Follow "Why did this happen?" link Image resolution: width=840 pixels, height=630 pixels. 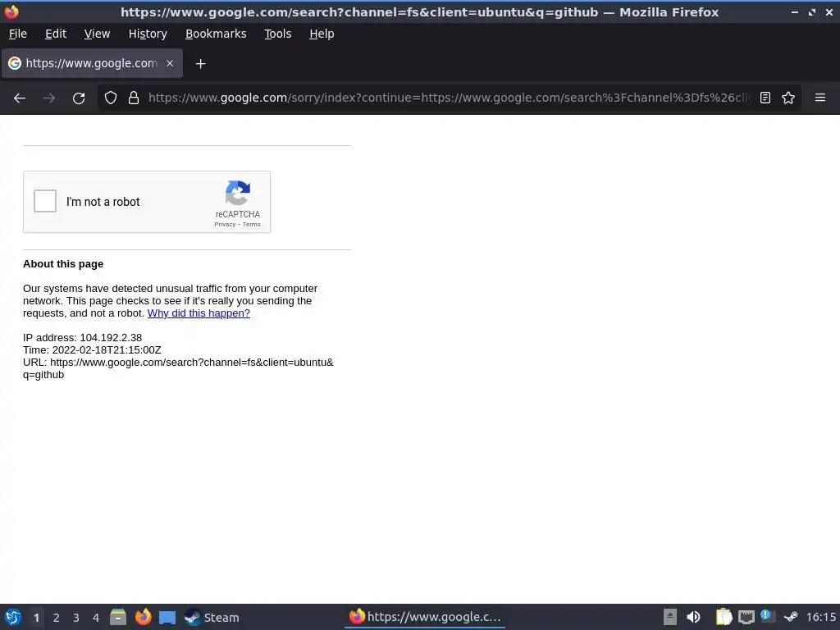[199, 313]
